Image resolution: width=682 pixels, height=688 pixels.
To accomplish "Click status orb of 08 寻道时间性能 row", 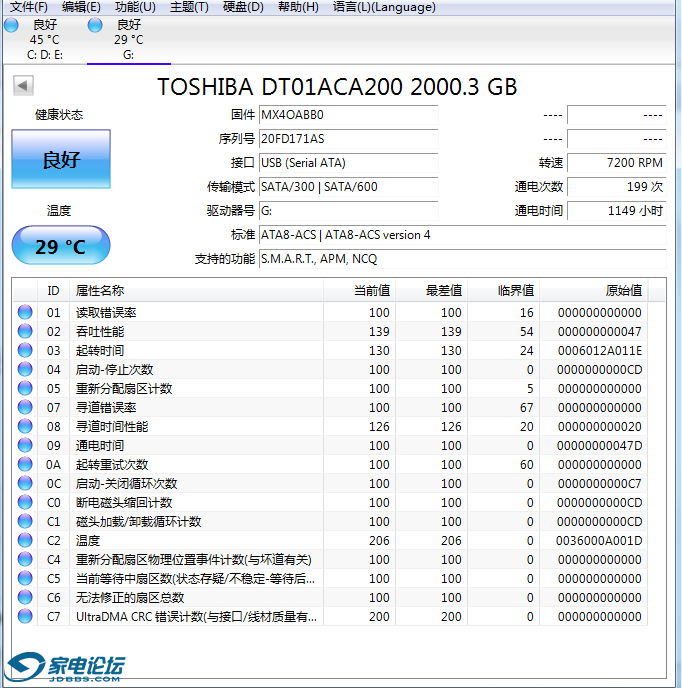I will tap(25, 426).
